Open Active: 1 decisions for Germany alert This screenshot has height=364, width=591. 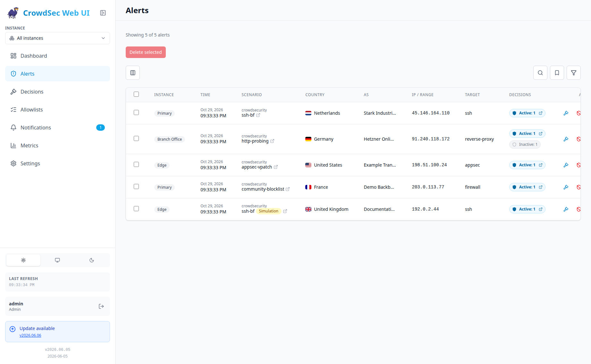click(527, 134)
